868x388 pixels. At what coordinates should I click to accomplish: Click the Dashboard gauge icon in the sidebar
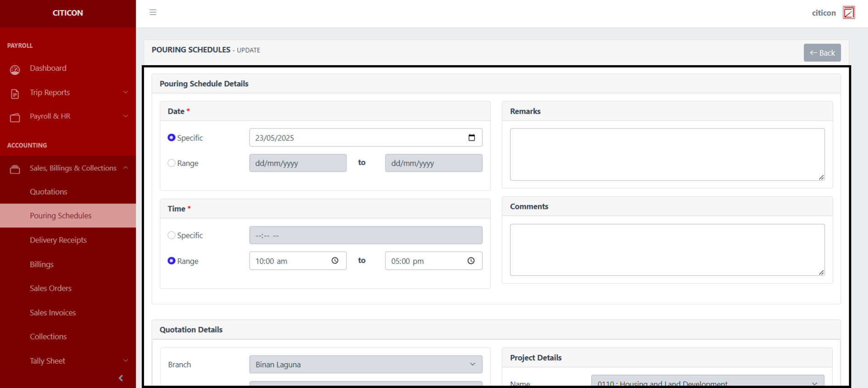click(15, 69)
